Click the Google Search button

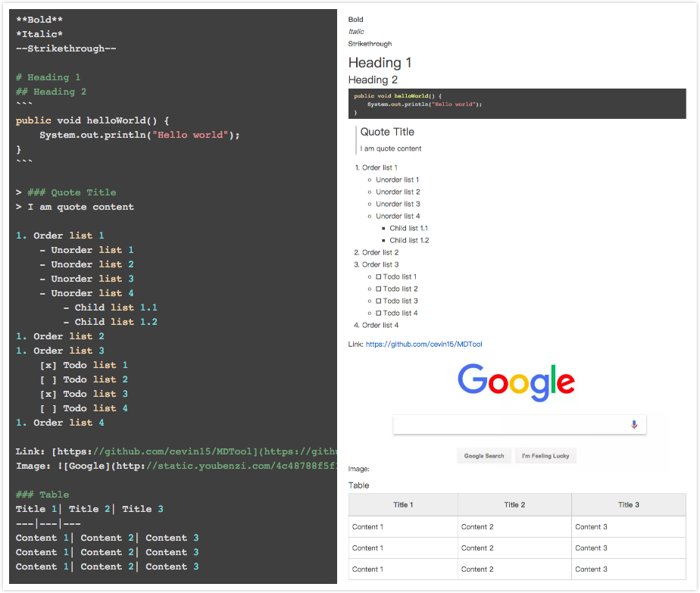[x=484, y=456]
